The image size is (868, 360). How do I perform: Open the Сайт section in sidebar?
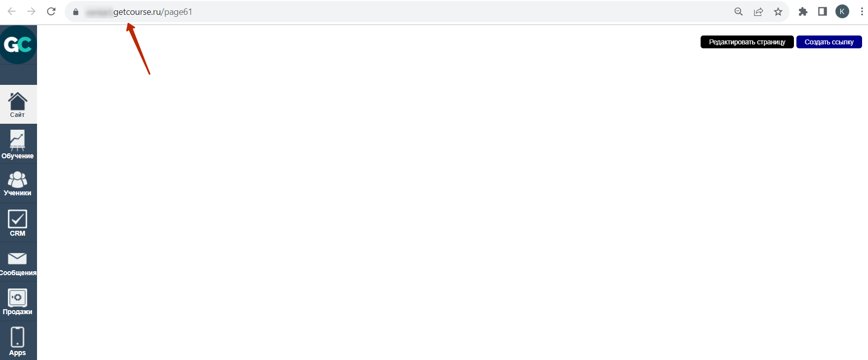18,105
